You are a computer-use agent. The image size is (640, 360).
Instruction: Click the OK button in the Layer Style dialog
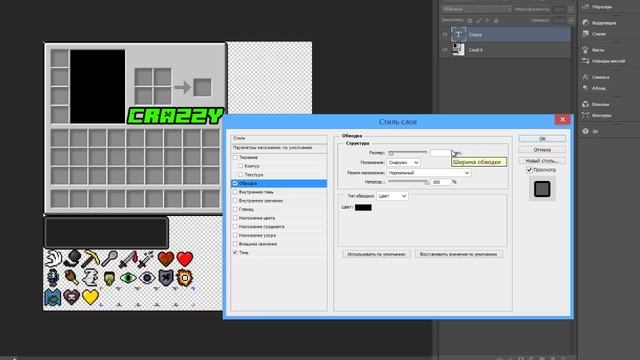[542, 139]
